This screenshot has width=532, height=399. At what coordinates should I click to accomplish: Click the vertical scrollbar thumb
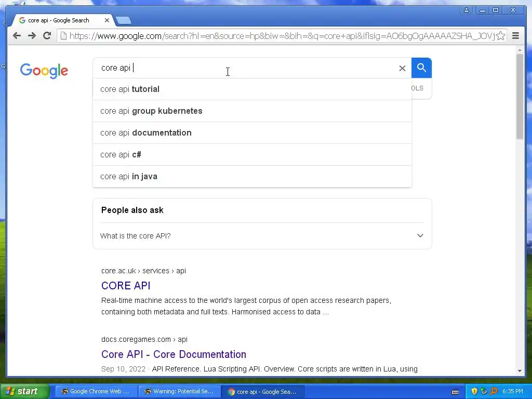click(x=520, y=96)
